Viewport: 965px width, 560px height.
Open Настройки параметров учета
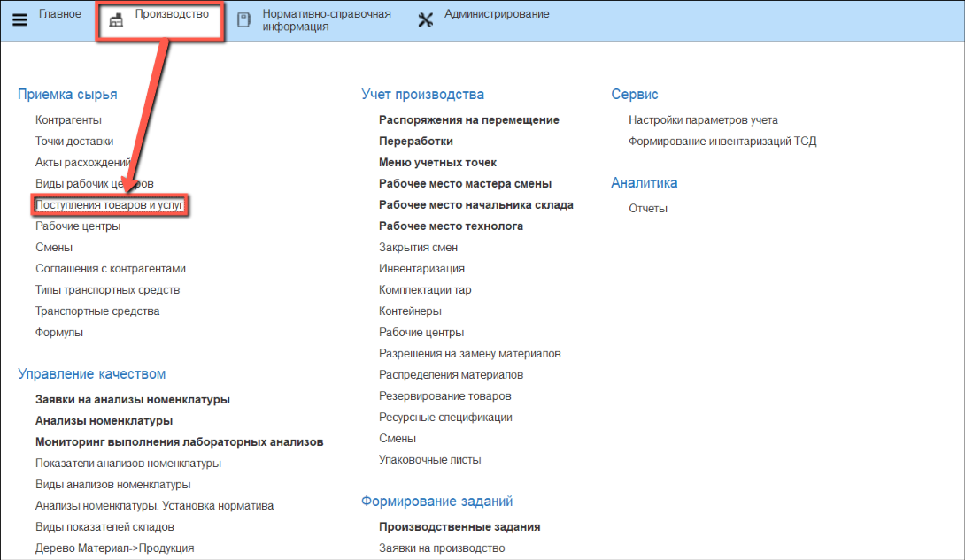[703, 120]
